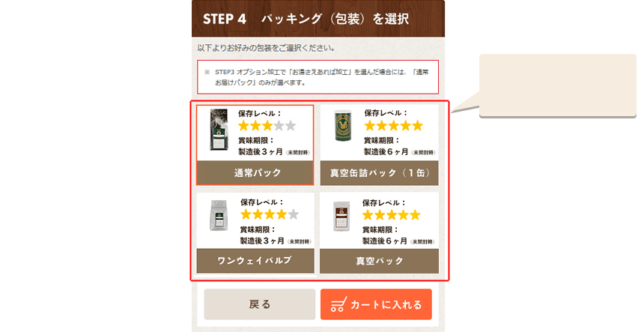Select the ワンウェイバルブ packaging option
The image size is (644, 332).
tap(255, 261)
